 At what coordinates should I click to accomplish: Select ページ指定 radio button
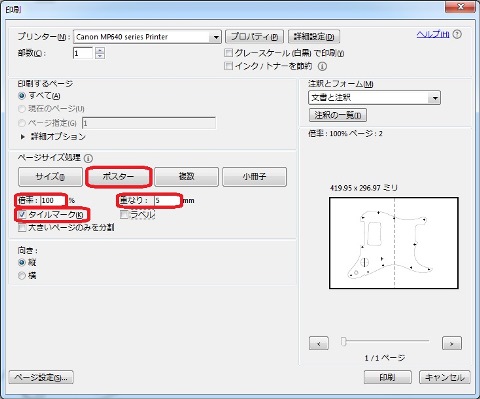pos(22,123)
